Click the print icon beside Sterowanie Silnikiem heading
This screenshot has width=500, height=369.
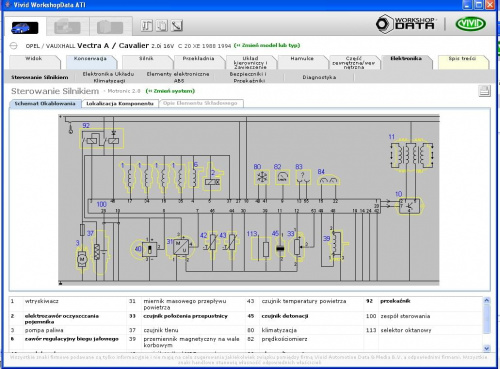point(485,91)
